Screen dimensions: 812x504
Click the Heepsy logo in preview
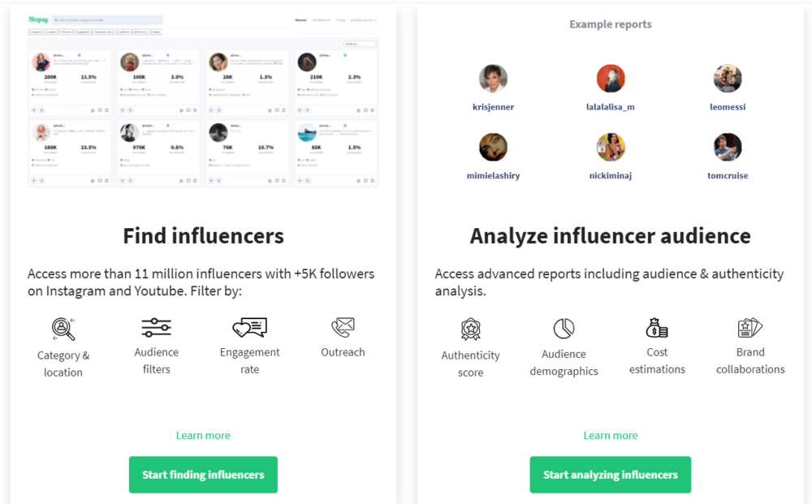tap(38, 19)
